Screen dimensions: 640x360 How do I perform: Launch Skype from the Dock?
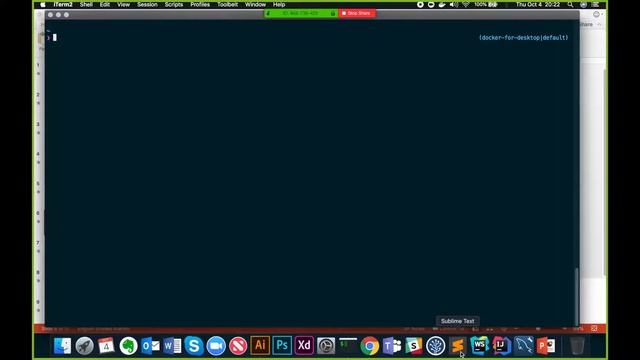(x=194, y=346)
